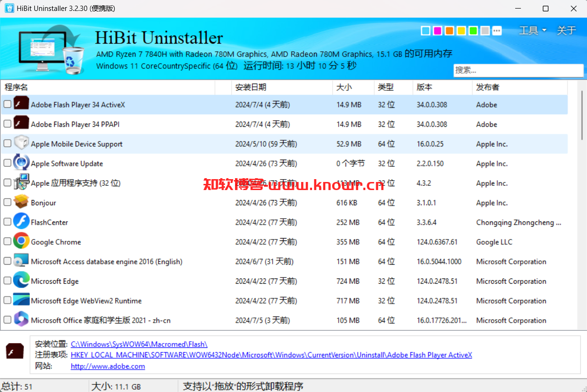
Task: Choose the orange theme color swatch
Action: point(449,31)
